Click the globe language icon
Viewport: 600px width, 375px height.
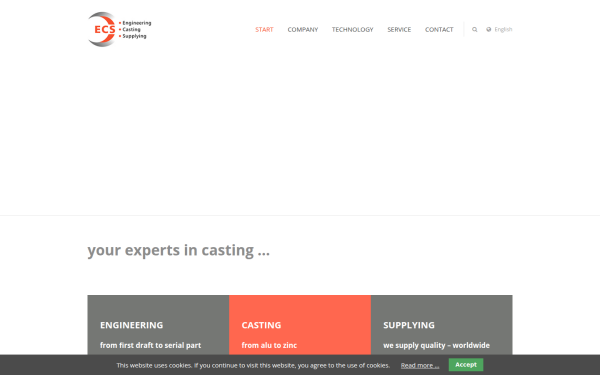click(489, 29)
